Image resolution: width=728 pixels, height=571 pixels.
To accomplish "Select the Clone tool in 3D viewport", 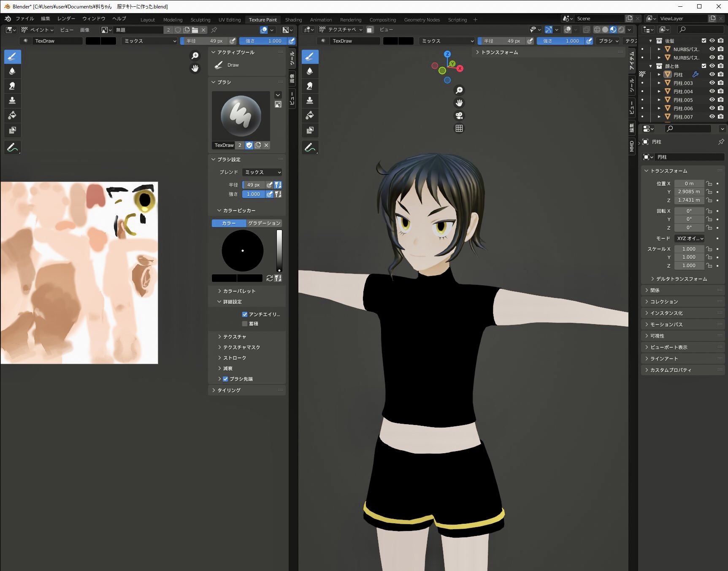I will click(310, 100).
